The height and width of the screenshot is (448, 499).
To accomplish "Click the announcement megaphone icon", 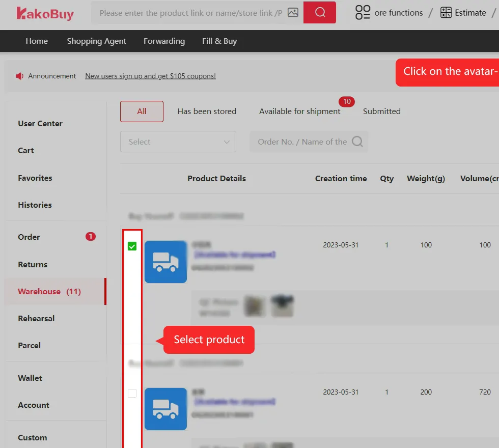I will click(x=19, y=76).
